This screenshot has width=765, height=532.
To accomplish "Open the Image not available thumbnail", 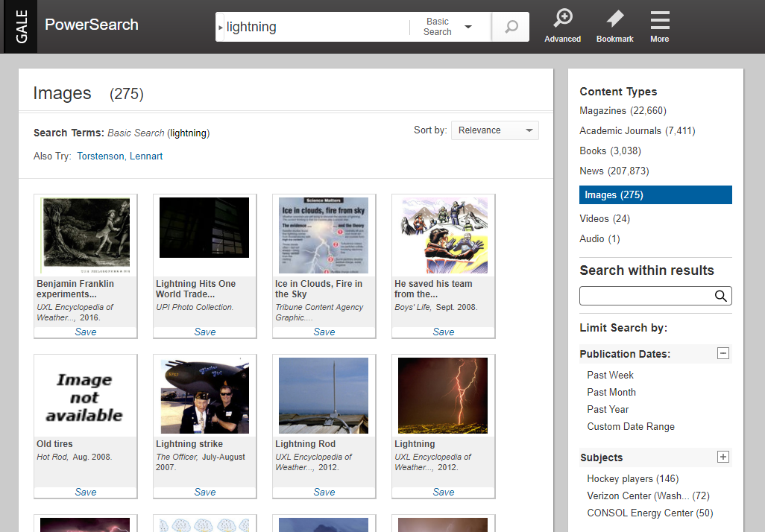I will (86, 396).
